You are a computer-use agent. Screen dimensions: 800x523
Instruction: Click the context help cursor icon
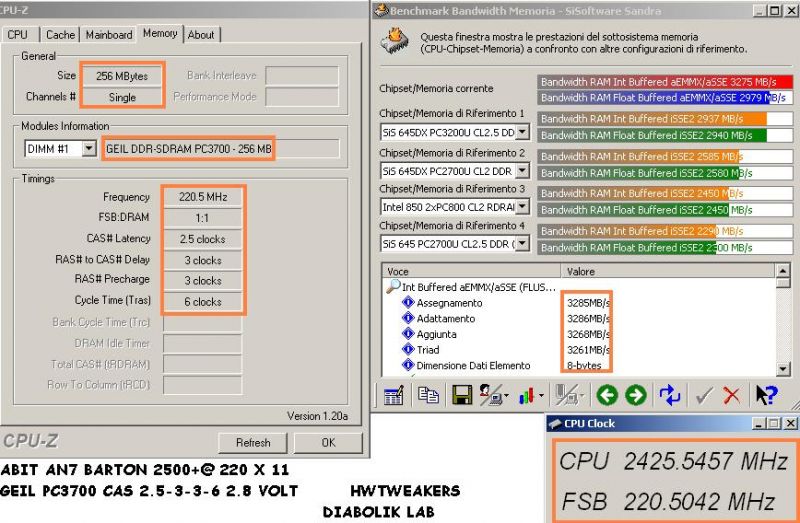[766, 395]
